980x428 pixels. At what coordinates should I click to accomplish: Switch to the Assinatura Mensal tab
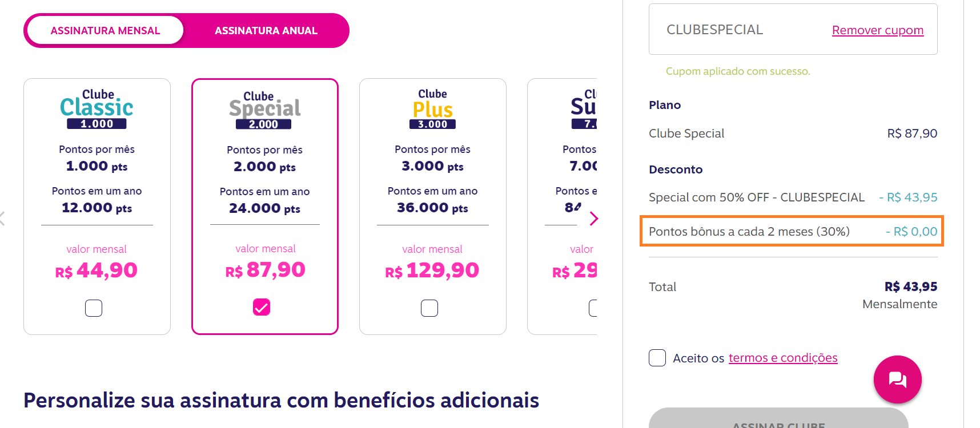point(105,31)
